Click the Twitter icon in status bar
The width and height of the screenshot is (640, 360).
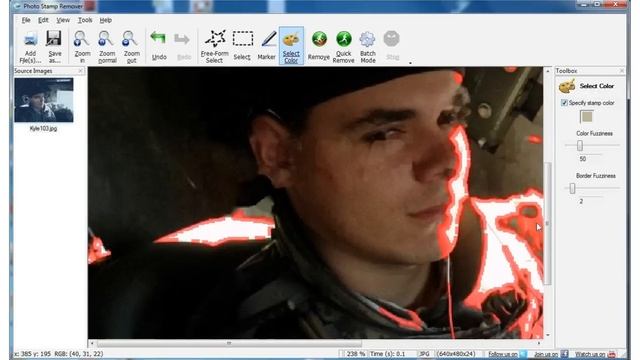523,354
